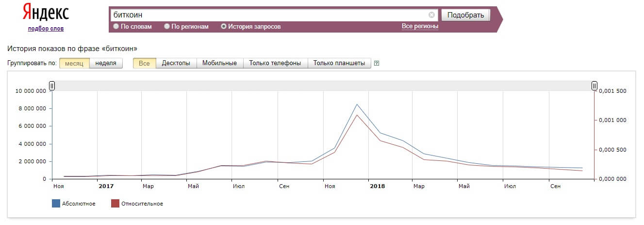The image size is (644, 225).
Task: Click the left range slider handle
Action: tap(52, 86)
